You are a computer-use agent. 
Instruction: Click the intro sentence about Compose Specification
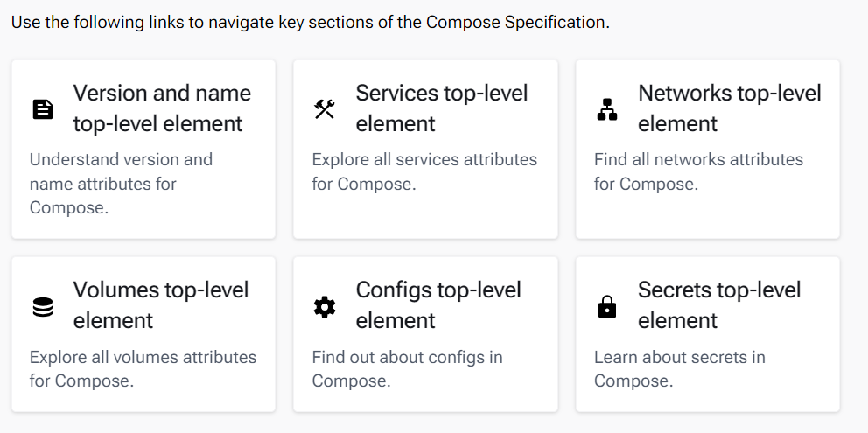click(310, 22)
